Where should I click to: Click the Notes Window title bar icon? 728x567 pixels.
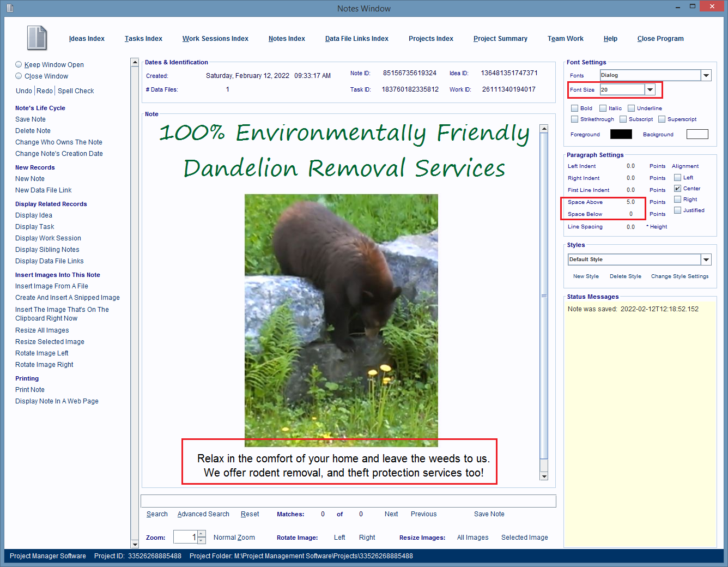tap(10, 8)
